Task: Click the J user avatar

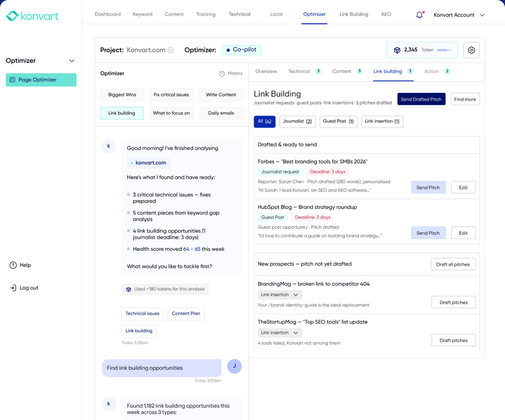Action: (x=235, y=366)
